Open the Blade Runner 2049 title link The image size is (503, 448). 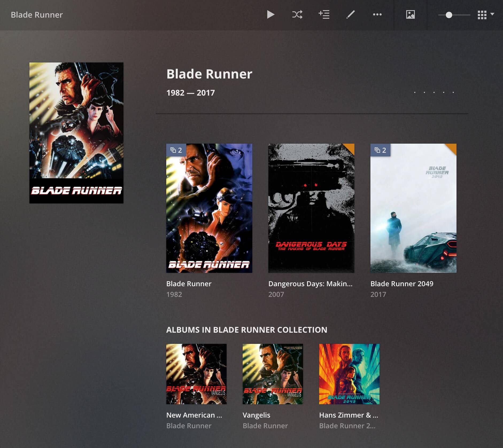[x=402, y=284]
